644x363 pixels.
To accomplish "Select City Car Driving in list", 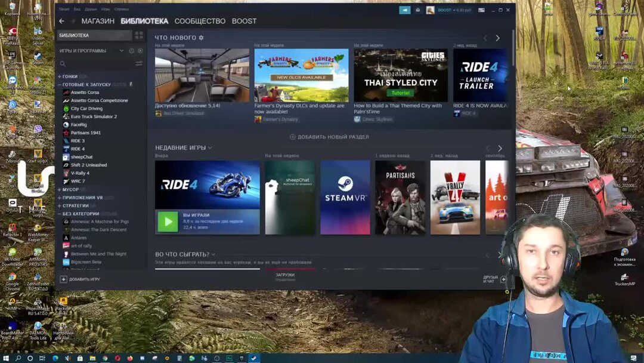I will click(x=86, y=109).
